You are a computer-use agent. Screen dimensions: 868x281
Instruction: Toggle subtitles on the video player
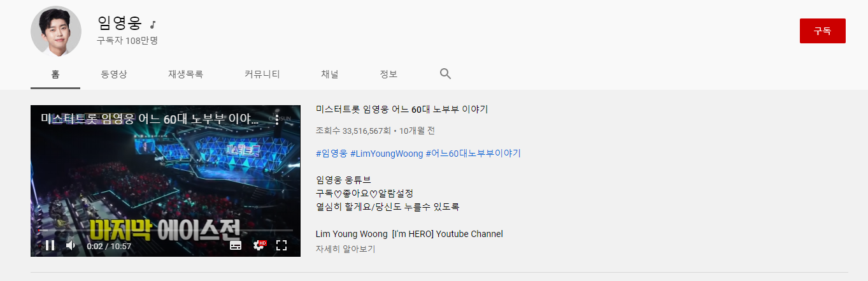coord(236,245)
